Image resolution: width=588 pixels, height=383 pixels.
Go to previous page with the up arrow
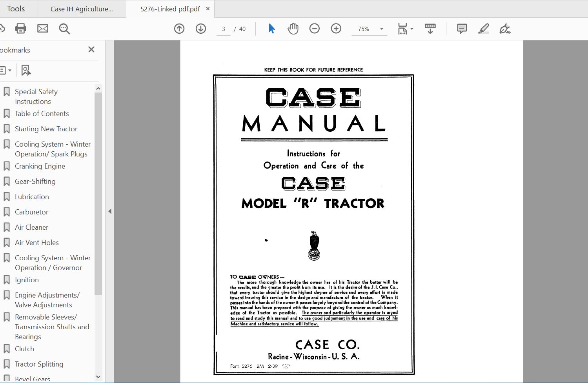pyautogui.click(x=179, y=29)
